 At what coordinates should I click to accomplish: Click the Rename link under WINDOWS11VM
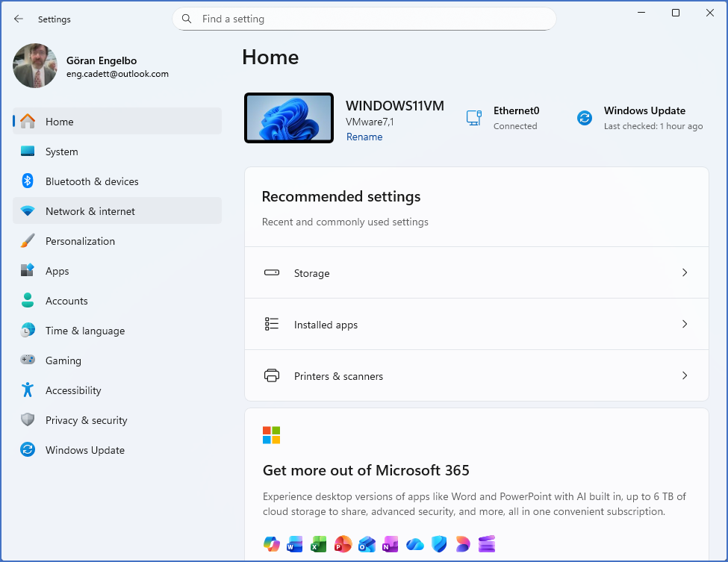364,137
